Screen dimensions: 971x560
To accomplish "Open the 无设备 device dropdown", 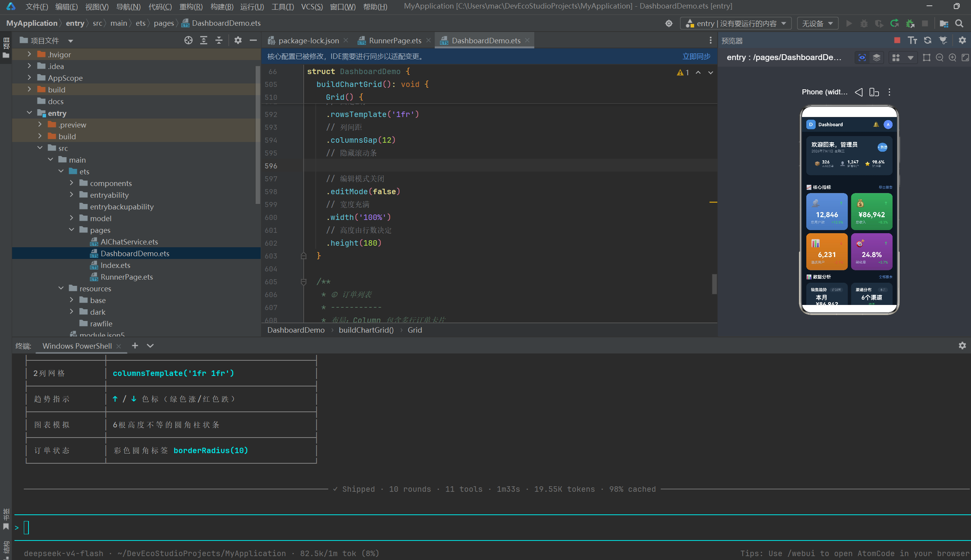I will tap(817, 23).
